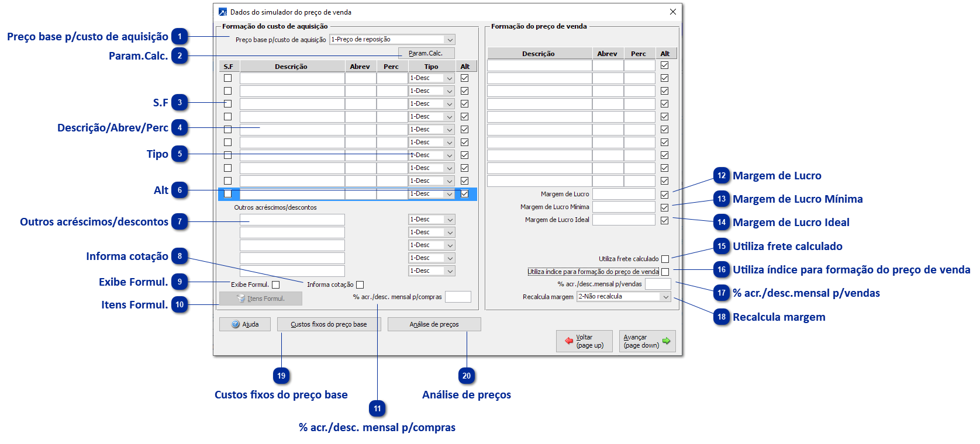Toggle Alt checkbox for Margem de Lucro
The height and width of the screenshot is (444, 980).
664,195
